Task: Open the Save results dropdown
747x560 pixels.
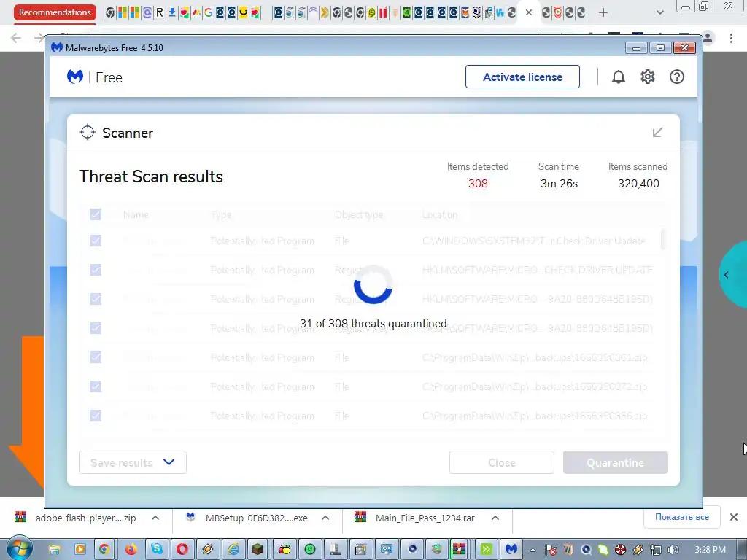Action: click(133, 462)
